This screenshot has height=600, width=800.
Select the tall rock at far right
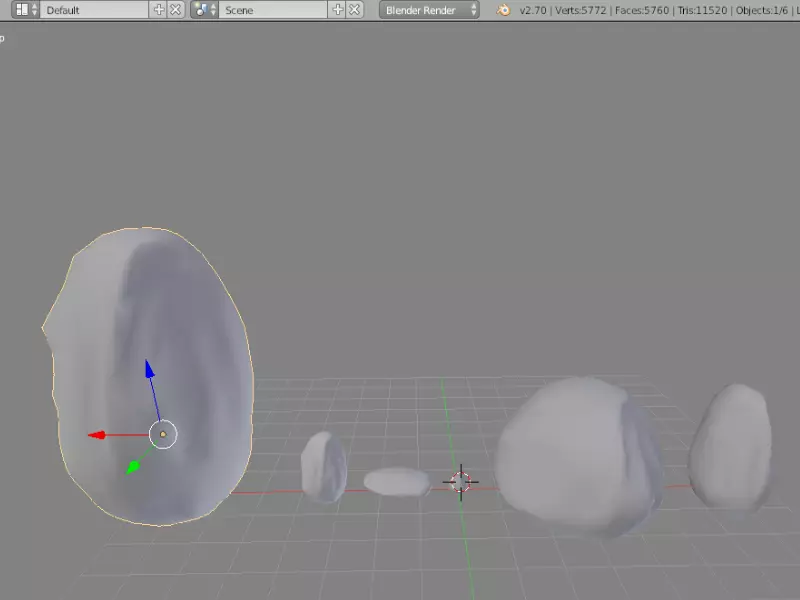731,448
